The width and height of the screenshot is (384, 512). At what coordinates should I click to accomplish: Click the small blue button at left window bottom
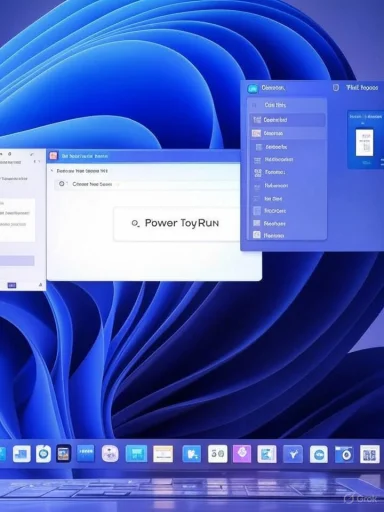pos(12,285)
